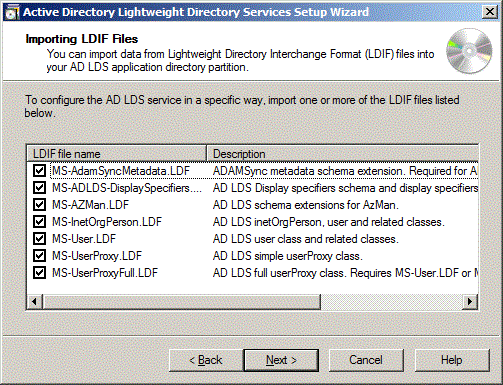The image size is (503, 385).
Task: Toggle the MS-UserProxy.LDF checkbox
Action: 39,256
